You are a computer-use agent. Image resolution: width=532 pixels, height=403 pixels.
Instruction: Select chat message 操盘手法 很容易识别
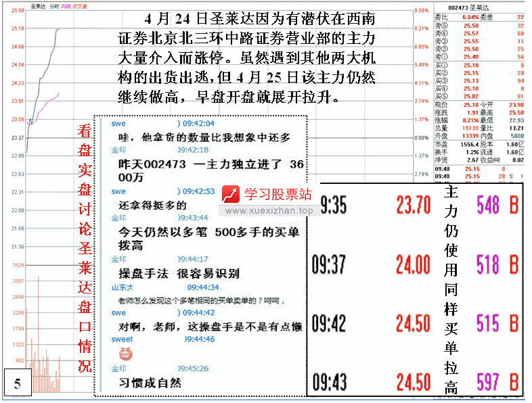pos(179,273)
